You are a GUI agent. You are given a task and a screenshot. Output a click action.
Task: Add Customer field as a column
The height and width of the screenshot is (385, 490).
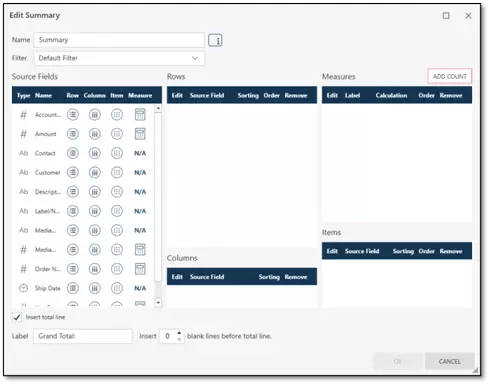coord(95,172)
